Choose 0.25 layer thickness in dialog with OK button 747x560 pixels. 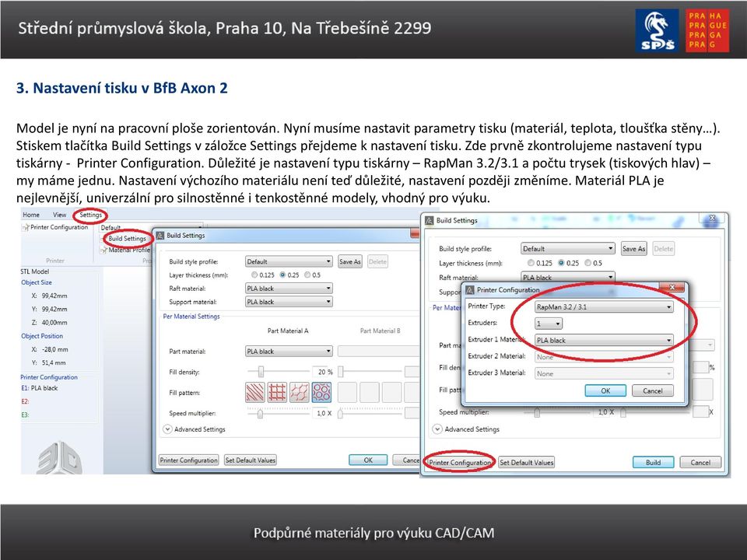(282, 275)
